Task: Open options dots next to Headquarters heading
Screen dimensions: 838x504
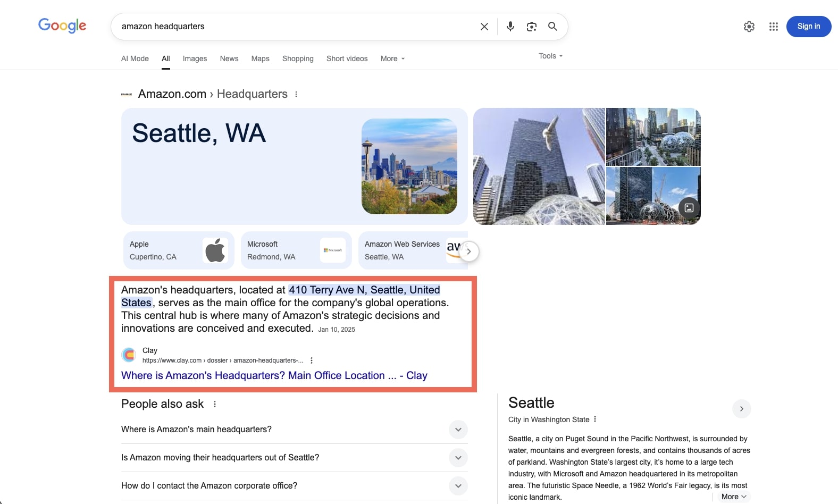Action: [x=296, y=94]
